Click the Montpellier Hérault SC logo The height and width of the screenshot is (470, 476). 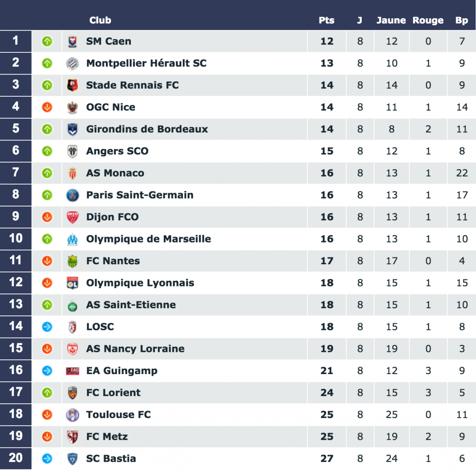[72, 63]
